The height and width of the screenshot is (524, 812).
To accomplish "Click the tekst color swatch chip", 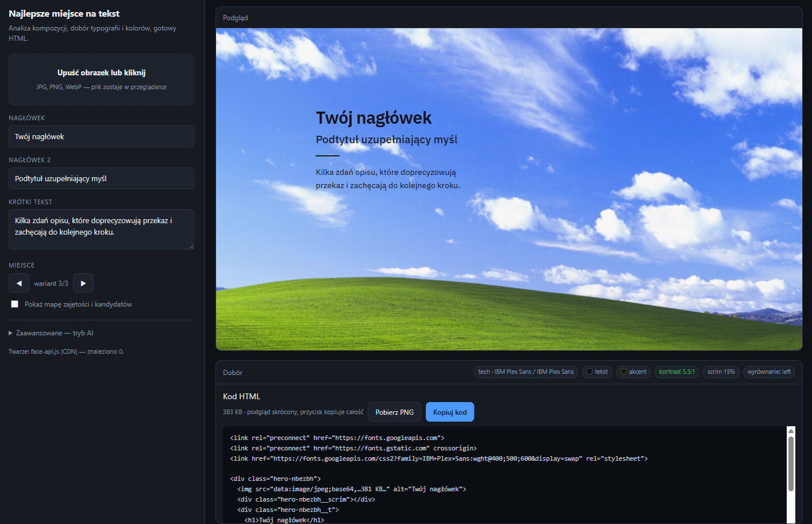I will tap(597, 372).
